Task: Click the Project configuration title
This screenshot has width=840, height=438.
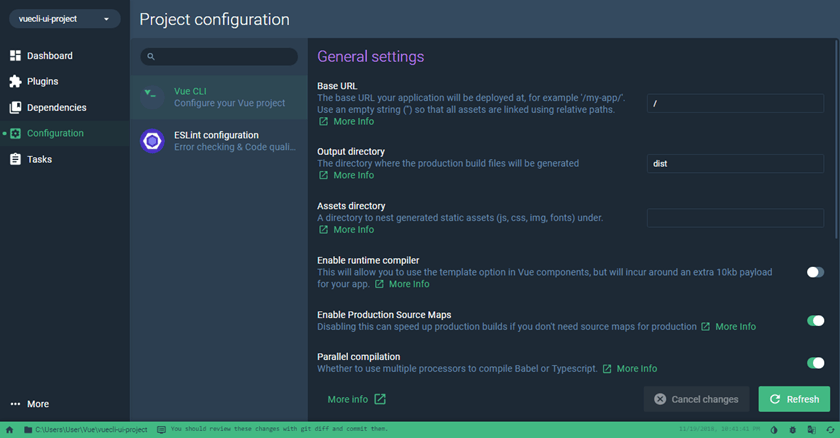Action: click(214, 19)
